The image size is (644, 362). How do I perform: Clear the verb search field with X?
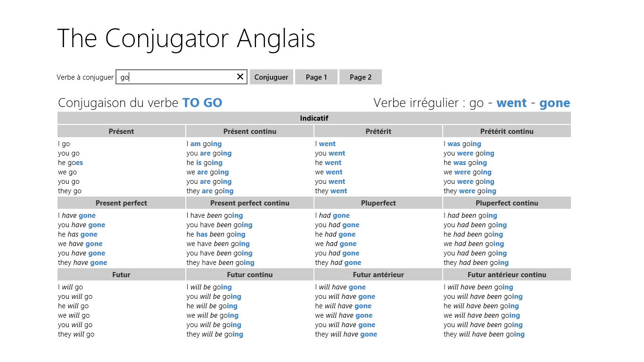pyautogui.click(x=240, y=77)
